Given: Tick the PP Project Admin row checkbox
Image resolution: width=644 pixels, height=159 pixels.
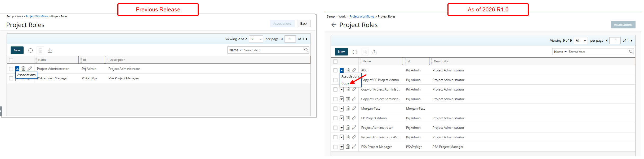Looking at the screenshot, I should [x=335, y=118].
